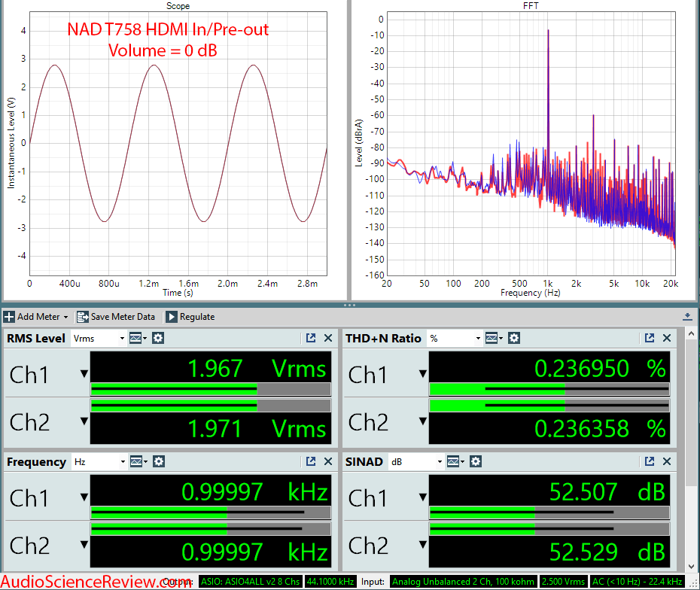The height and width of the screenshot is (590, 700).
Task: Open the Add Meter dropdown arrow
Action: (65, 318)
